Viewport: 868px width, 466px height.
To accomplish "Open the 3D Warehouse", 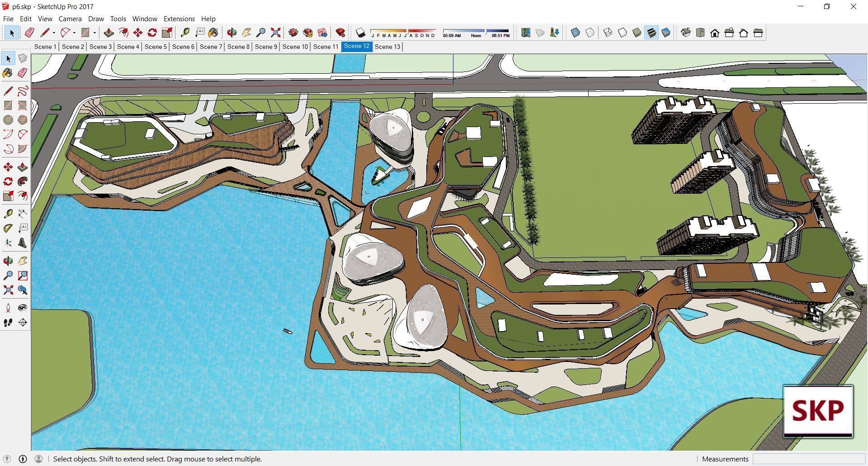I will click(293, 33).
